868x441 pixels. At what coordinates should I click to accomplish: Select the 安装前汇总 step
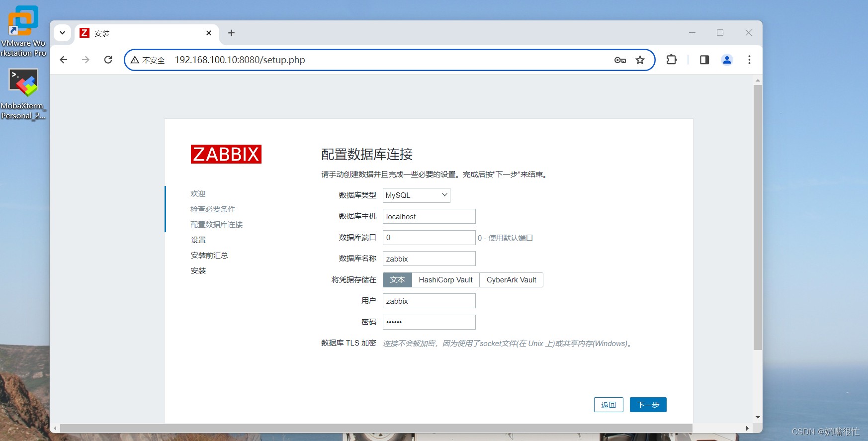pos(209,256)
